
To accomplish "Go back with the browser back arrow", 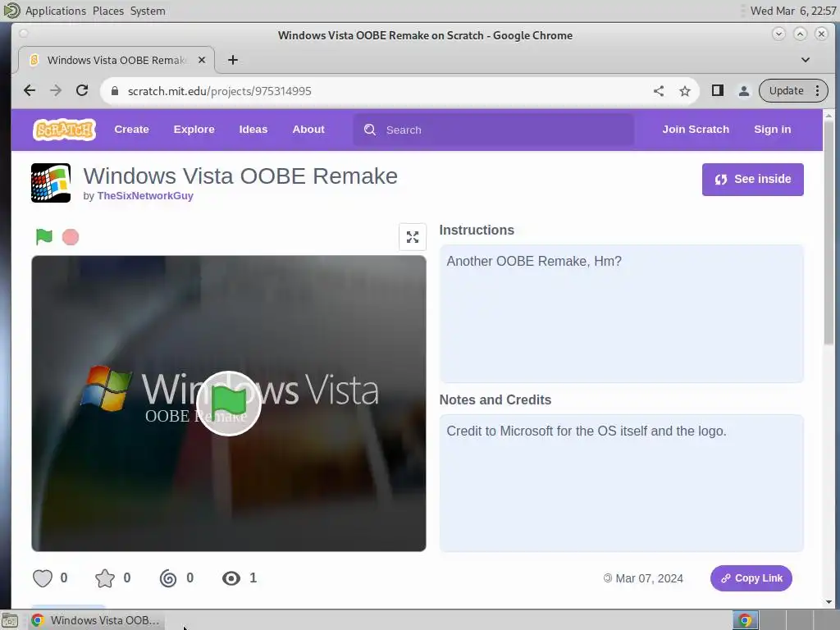I will tap(30, 90).
